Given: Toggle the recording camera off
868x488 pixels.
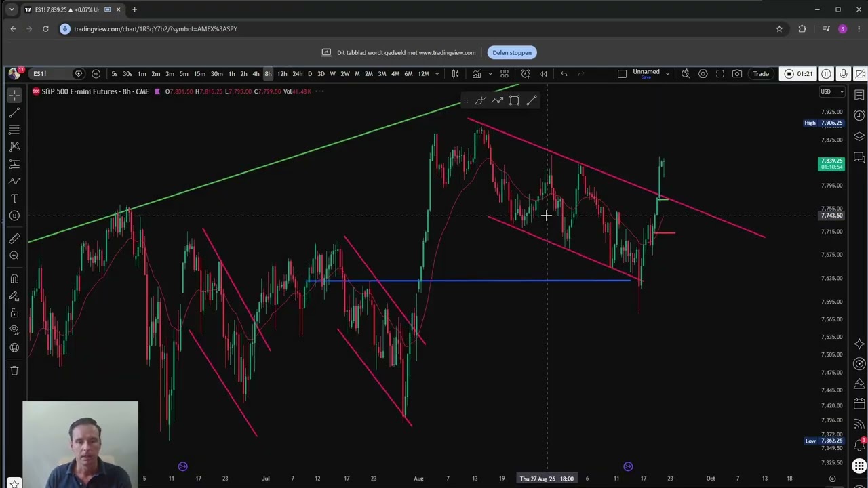Looking at the screenshot, I should pos(860,73).
